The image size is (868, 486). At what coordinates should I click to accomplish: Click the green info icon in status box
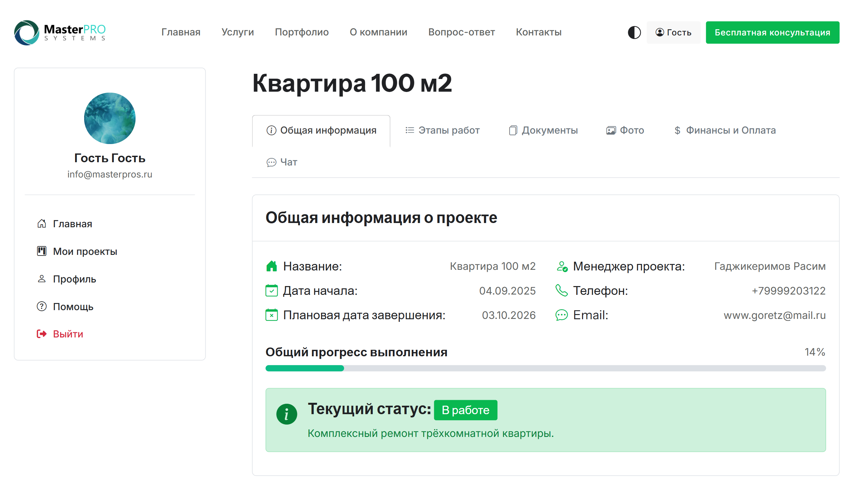286,414
